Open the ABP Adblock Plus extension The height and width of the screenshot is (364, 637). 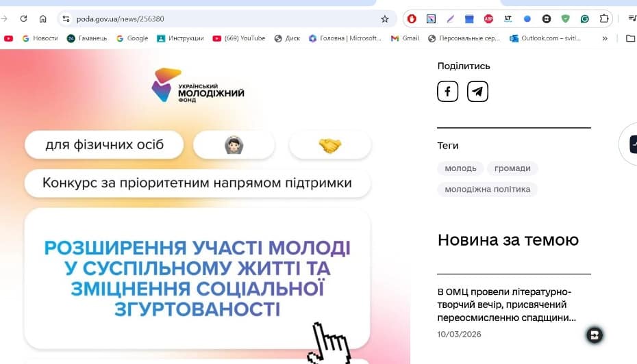[x=488, y=18]
